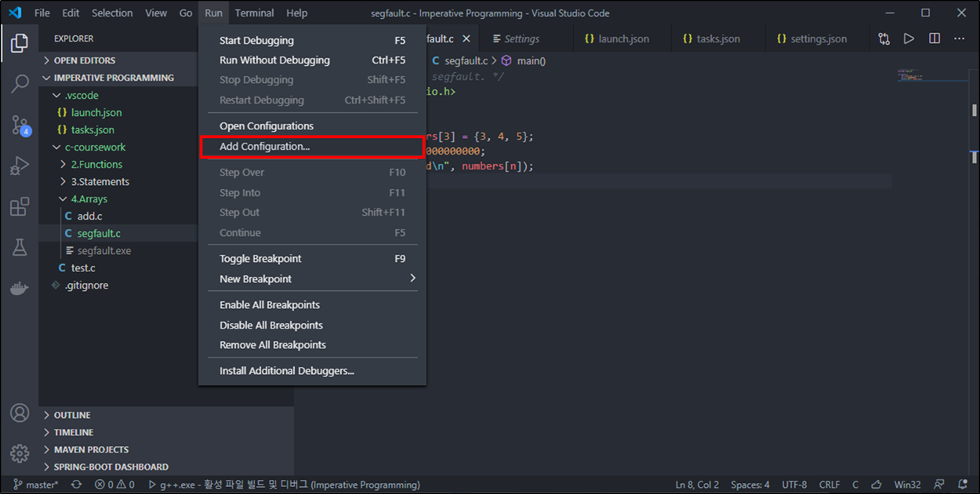Change indentation via Spaces: 4
The width and height of the screenshot is (980, 494).
pos(750,485)
